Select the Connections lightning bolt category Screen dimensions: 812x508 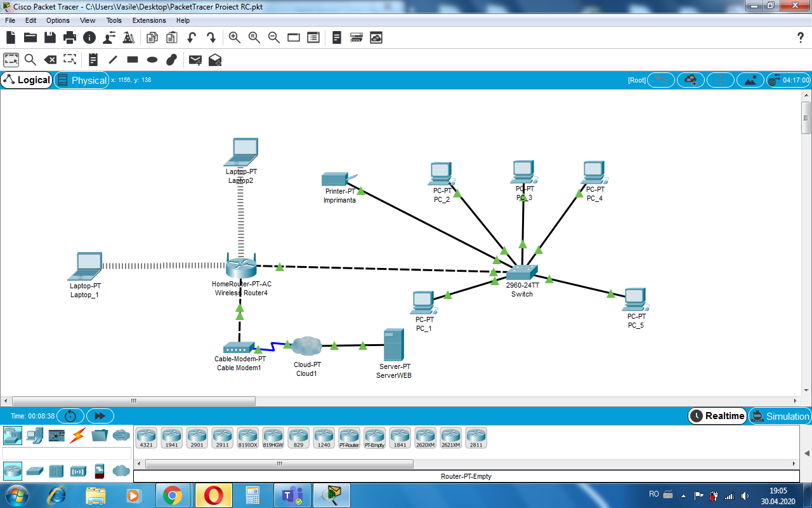click(78, 436)
